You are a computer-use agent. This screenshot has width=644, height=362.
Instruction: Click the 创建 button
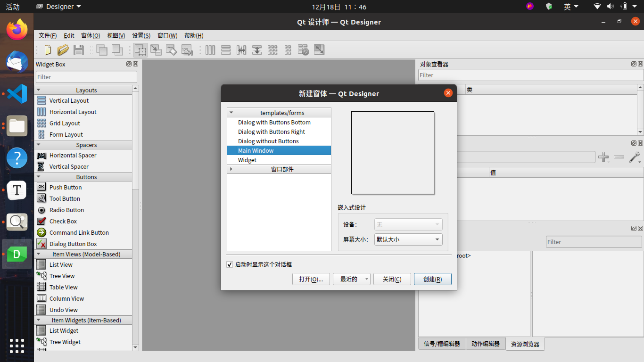432,279
